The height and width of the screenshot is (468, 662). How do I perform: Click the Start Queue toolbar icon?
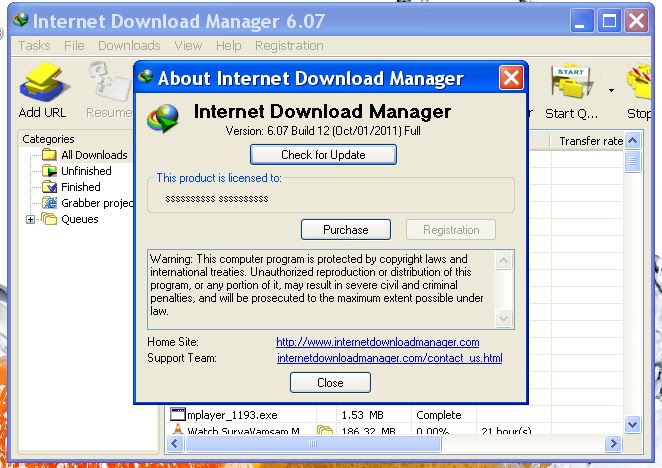point(571,83)
